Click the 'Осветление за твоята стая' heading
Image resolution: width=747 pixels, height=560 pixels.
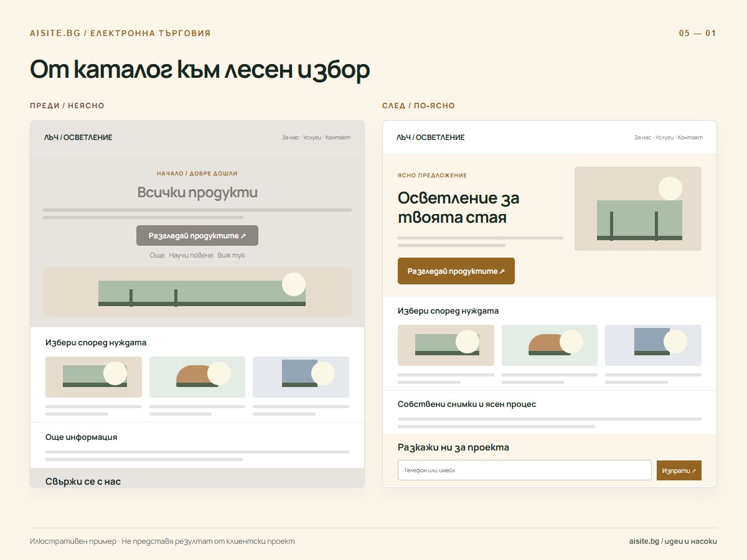[x=459, y=208]
